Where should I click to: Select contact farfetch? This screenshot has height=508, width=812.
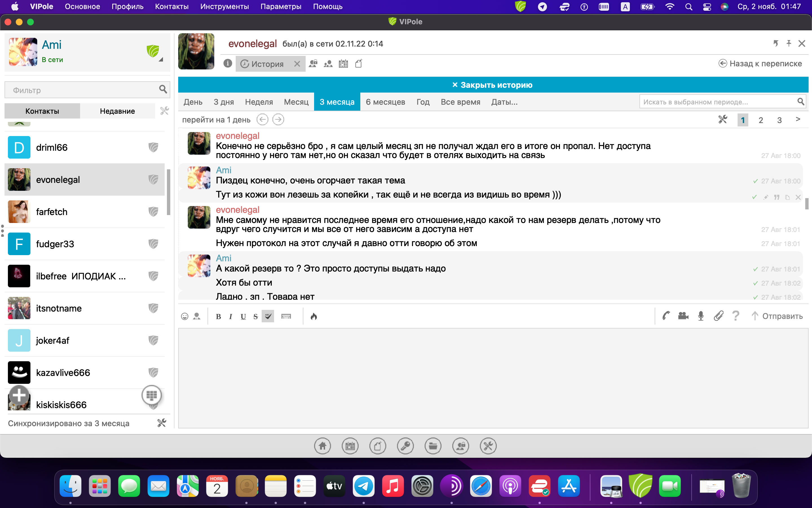pyautogui.click(x=85, y=212)
